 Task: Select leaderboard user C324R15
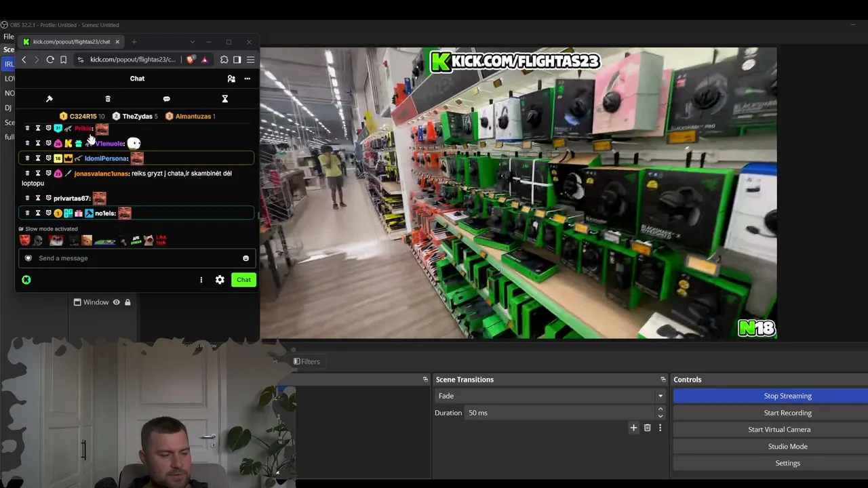click(x=82, y=117)
